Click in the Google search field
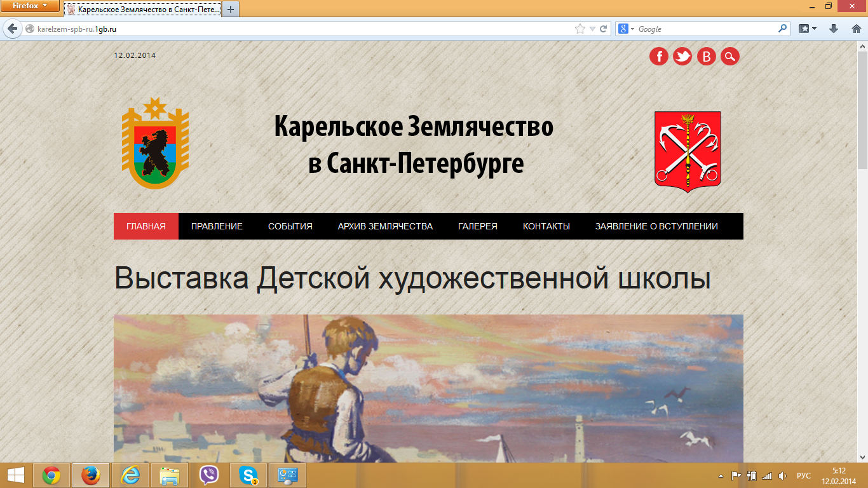 click(705, 29)
